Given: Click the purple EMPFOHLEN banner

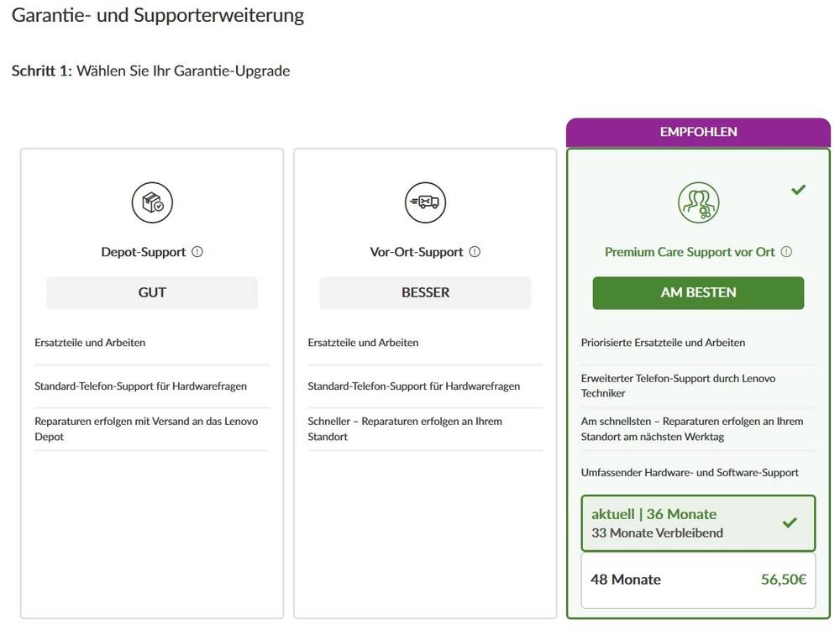Looking at the screenshot, I should tap(698, 132).
